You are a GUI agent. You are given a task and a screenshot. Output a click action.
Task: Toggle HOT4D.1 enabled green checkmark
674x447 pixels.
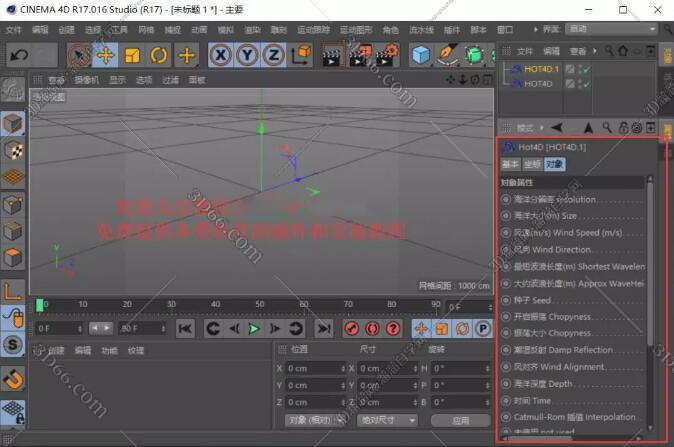click(x=587, y=69)
